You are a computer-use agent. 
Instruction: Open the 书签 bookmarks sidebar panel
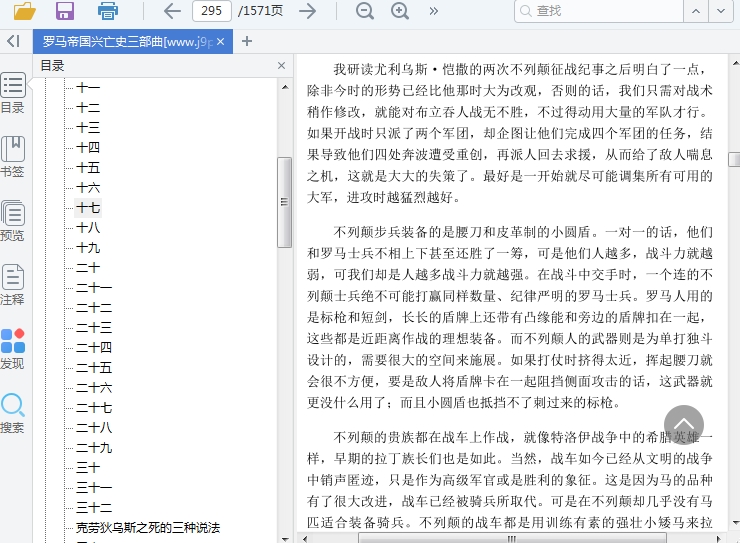point(13,157)
